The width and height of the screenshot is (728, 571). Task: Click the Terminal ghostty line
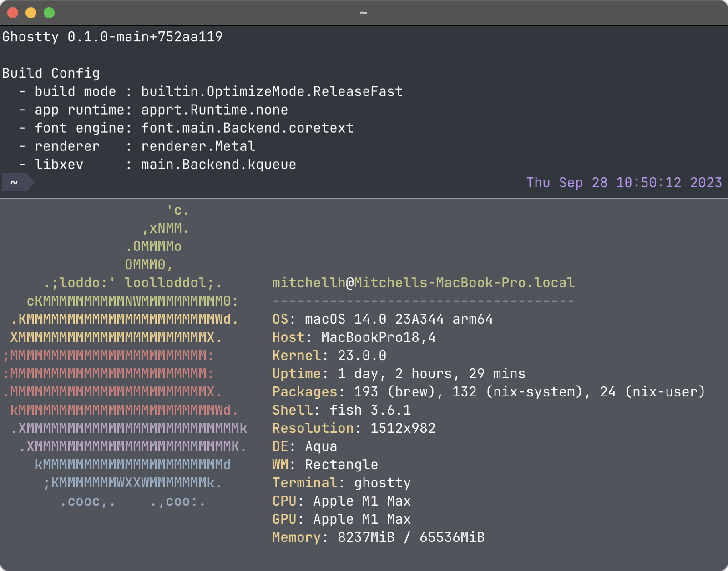pos(341,483)
